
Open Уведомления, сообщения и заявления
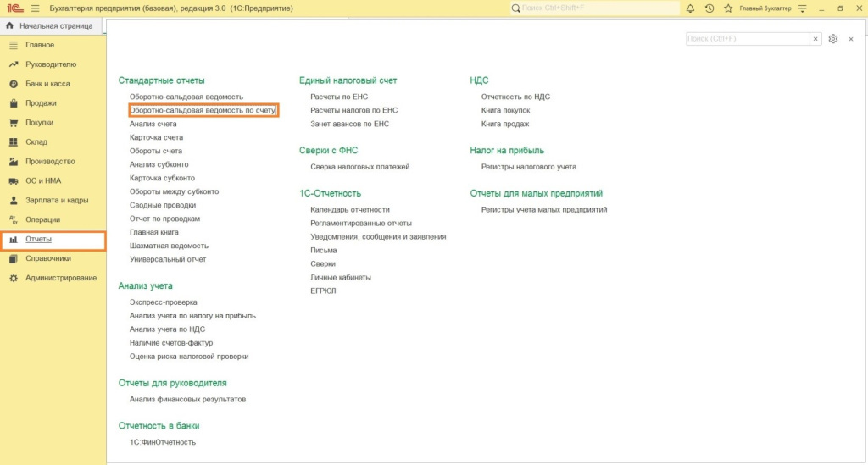378,236
